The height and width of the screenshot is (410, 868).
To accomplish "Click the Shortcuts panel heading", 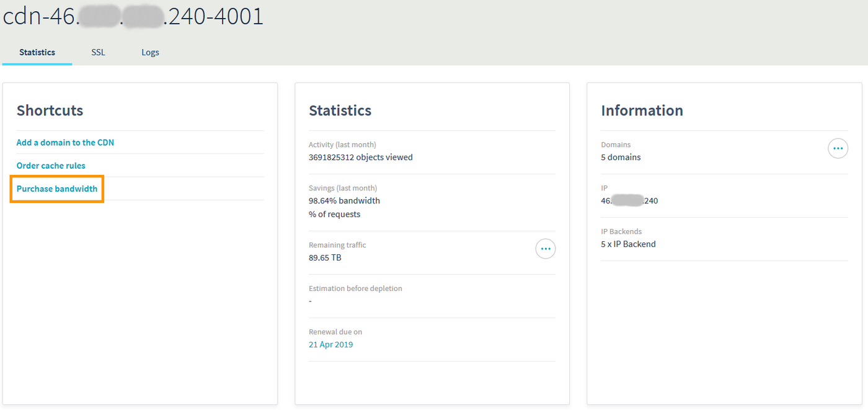I will point(50,110).
